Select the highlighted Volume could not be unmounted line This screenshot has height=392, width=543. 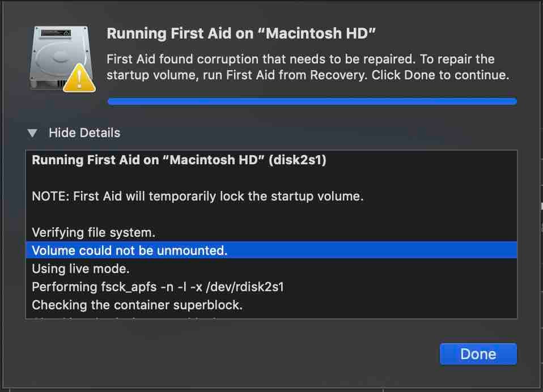[130, 250]
